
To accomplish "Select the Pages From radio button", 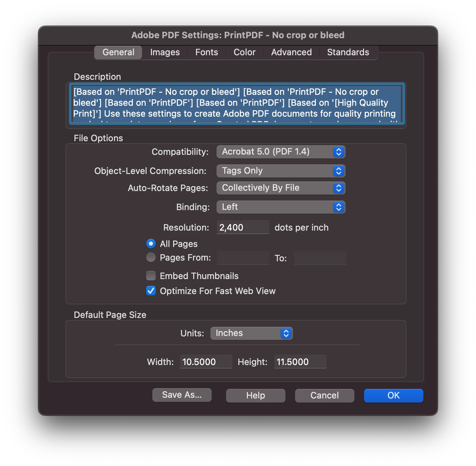I will pyautogui.click(x=151, y=257).
